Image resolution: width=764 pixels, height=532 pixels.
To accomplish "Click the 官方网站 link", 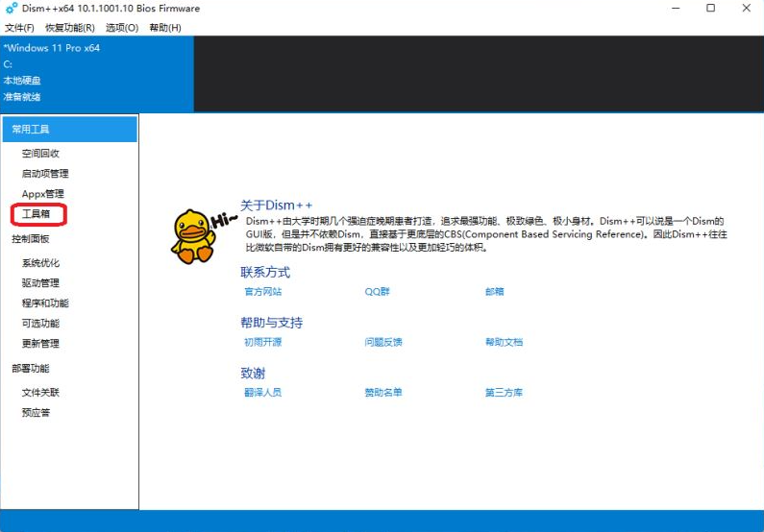I will 262,292.
